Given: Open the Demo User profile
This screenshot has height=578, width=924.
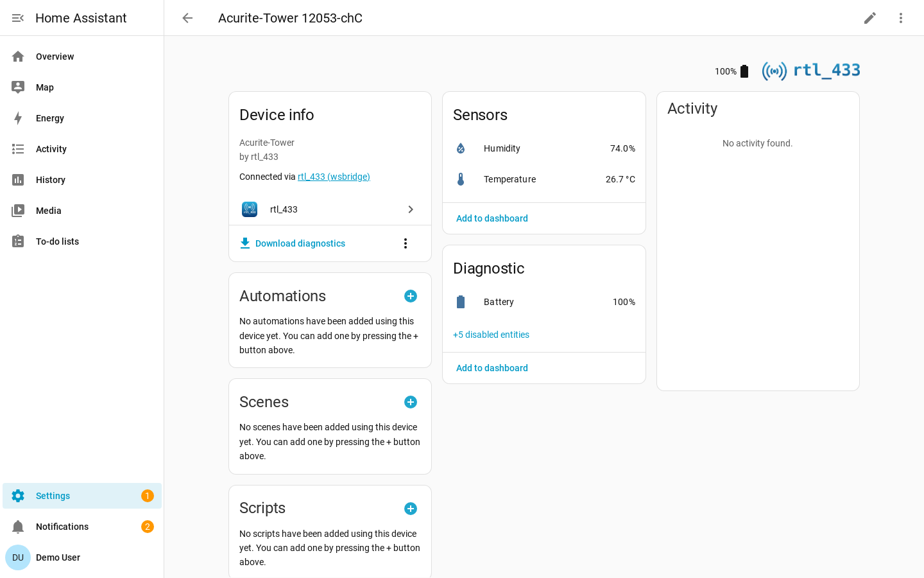Looking at the screenshot, I should tap(82, 557).
